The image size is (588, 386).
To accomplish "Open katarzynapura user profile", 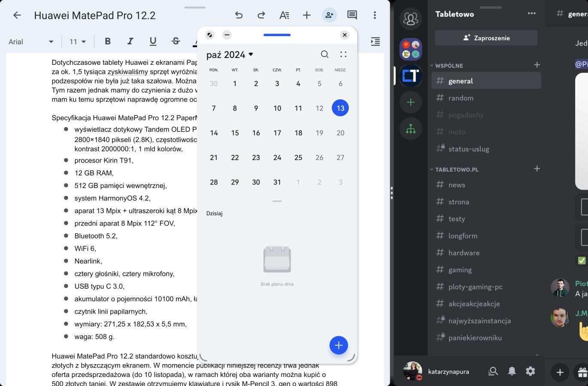I will pyautogui.click(x=436, y=371).
